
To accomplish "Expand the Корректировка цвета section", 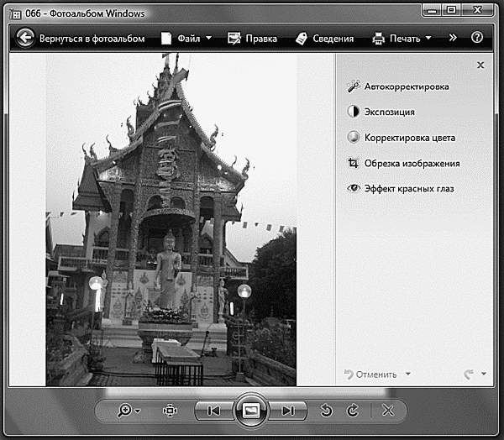I will (x=402, y=138).
